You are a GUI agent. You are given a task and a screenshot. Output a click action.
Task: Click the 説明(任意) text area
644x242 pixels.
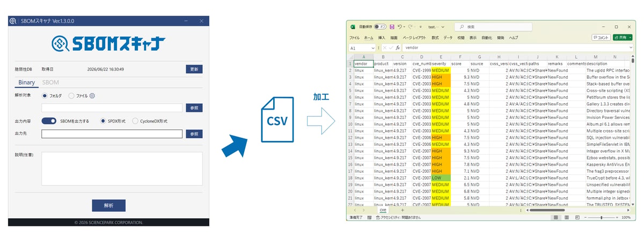(x=122, y=169)
